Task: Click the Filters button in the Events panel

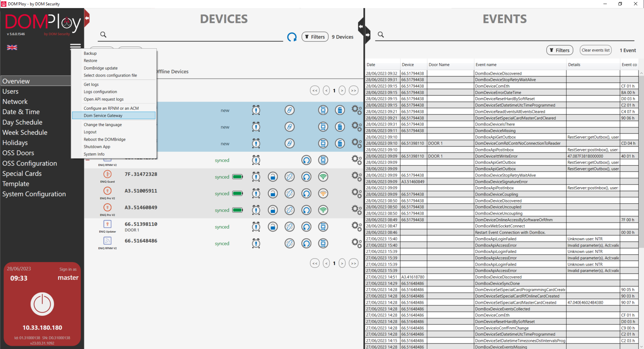Action: (559, 50)
